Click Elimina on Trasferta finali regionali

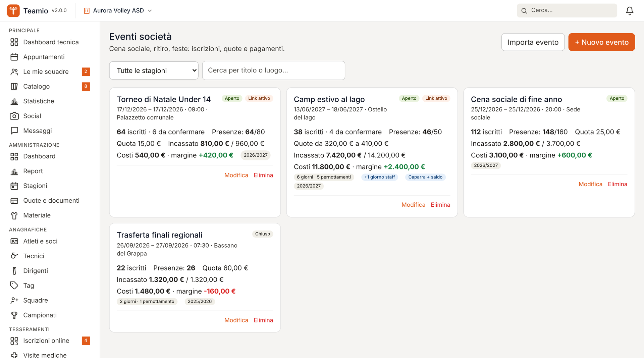click(263, 320)
